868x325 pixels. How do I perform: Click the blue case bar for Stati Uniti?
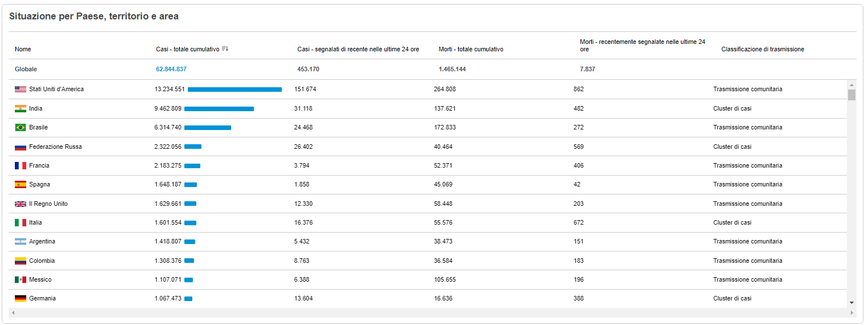coord(235,90)
